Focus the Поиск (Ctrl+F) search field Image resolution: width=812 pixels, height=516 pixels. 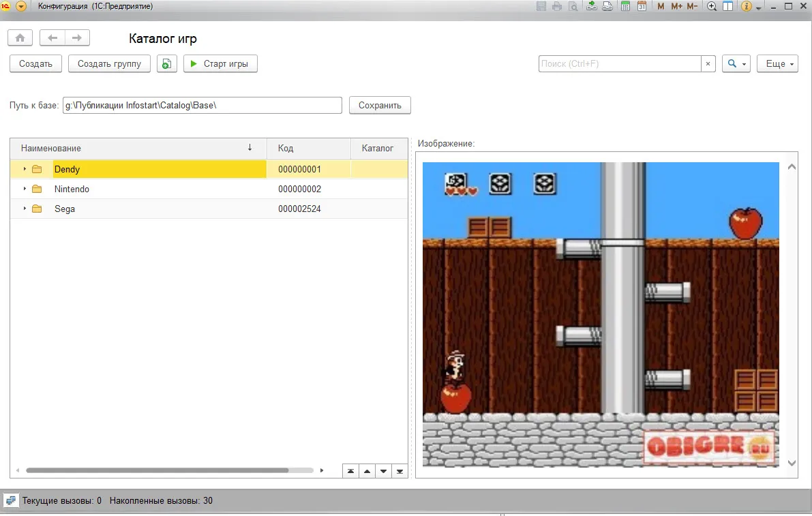click(x=619, y=63)
